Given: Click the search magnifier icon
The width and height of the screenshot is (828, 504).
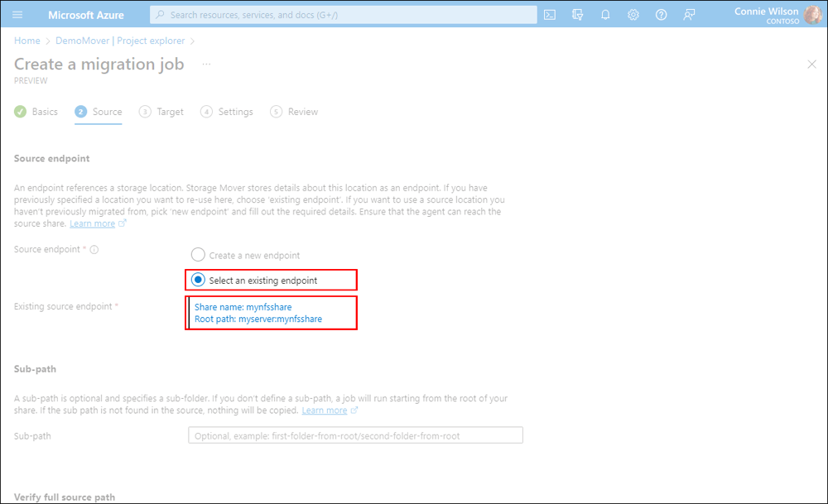Looking at the screenshot, I should pos(160,15).
